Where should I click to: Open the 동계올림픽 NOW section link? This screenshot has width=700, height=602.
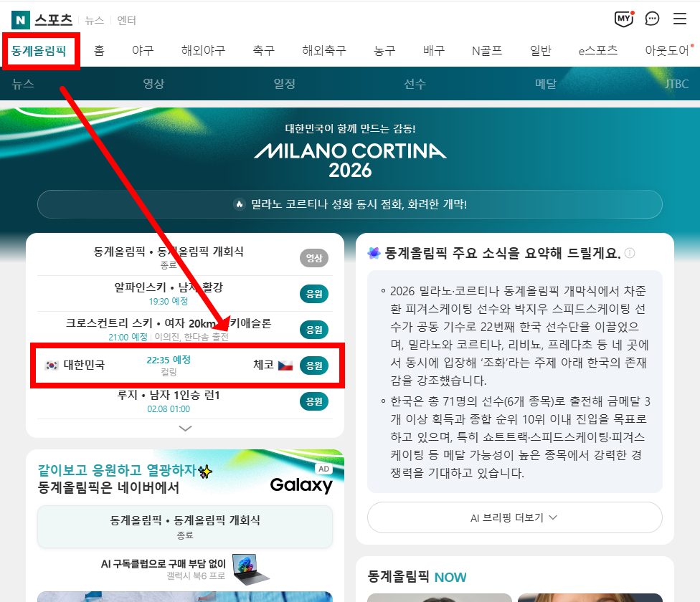[x=415, y=577]
